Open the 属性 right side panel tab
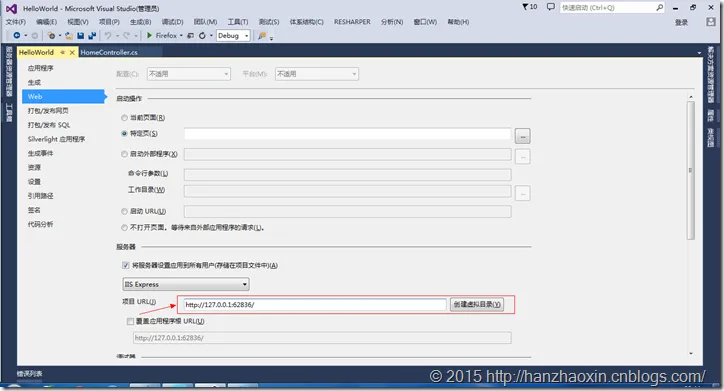This screenshot has height=391, width=724. coord(711,115)
